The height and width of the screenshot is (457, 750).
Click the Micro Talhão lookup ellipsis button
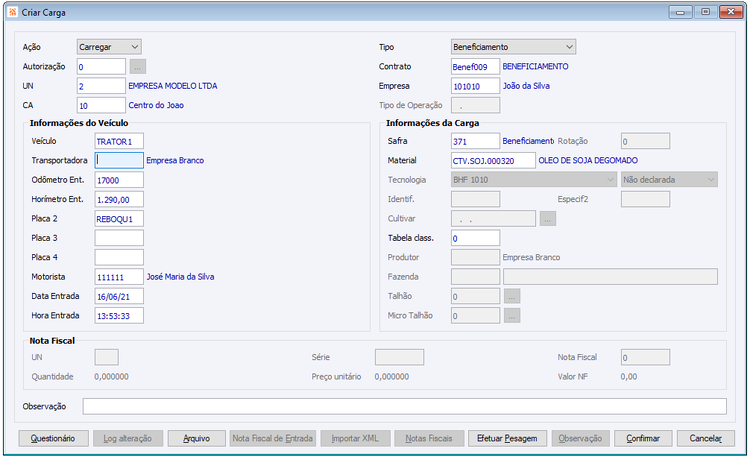click(x=512, y=316)
